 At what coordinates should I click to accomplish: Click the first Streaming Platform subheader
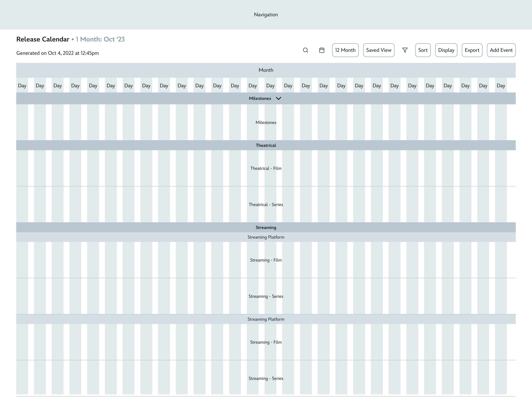point(266,237)
